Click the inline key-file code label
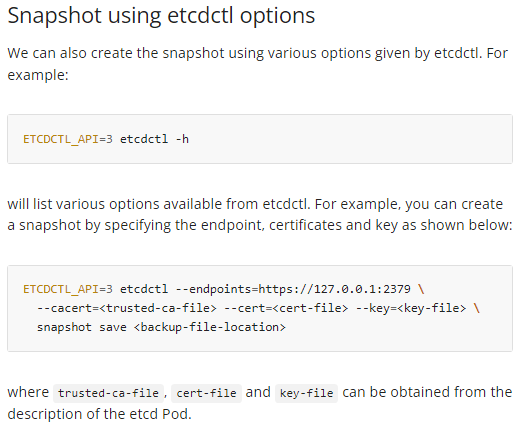This screenshot has height=433, width=523. coord(306,393)
